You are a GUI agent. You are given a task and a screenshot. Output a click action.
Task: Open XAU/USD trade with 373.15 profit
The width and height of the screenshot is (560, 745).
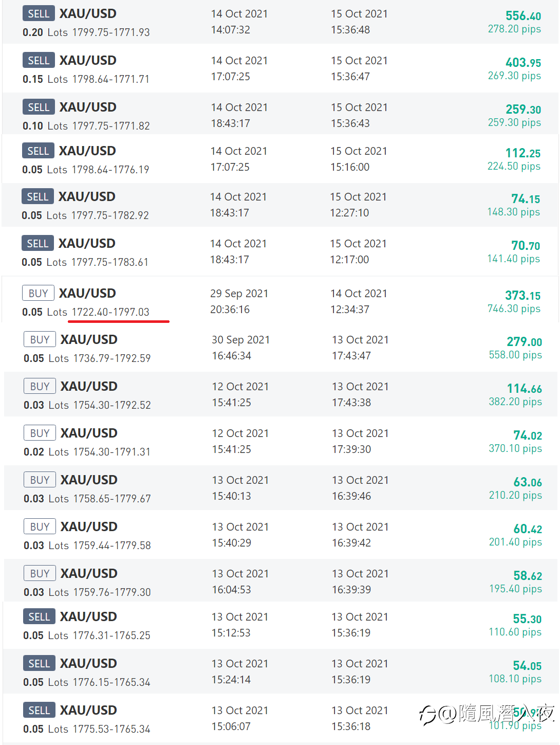(281, 301)
